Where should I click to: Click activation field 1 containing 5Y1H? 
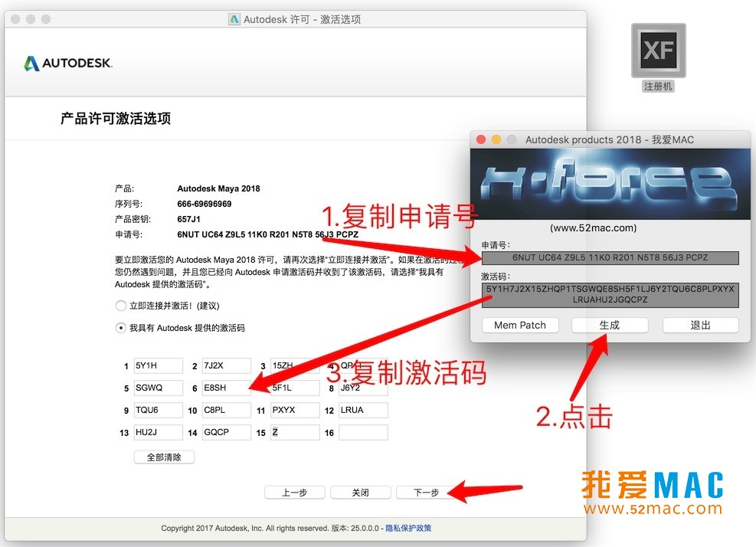click(x=158, y=365)
